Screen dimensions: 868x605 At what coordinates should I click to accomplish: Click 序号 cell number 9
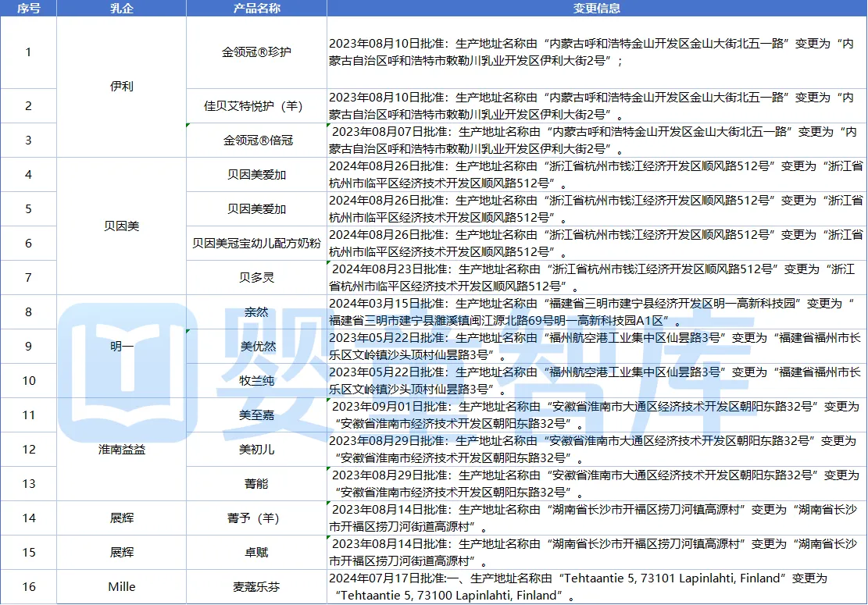[x=28, y=346]
